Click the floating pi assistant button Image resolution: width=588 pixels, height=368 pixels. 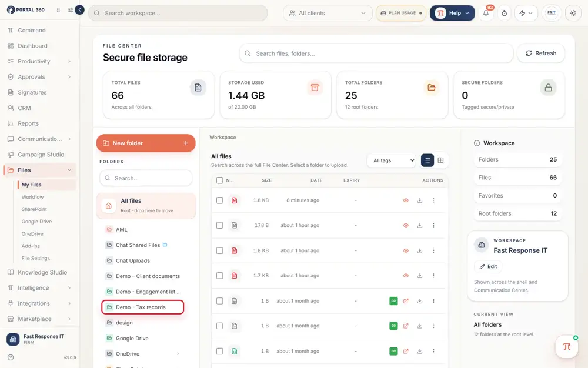click(x=567, y=347)
